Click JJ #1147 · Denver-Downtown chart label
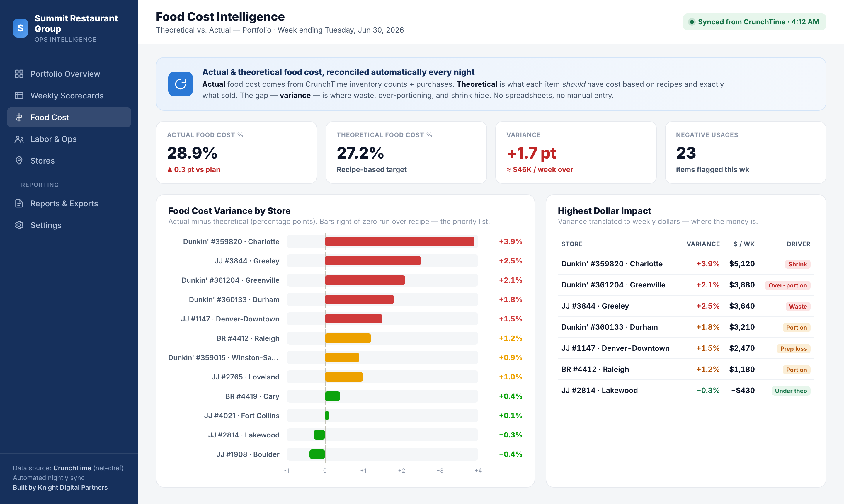 click(230, 319)
